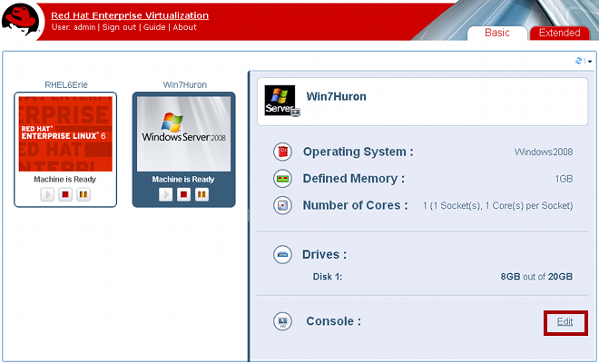Click the Console monitor icon
The height and width of the screenshot is (364, 599).
(282, 321)
